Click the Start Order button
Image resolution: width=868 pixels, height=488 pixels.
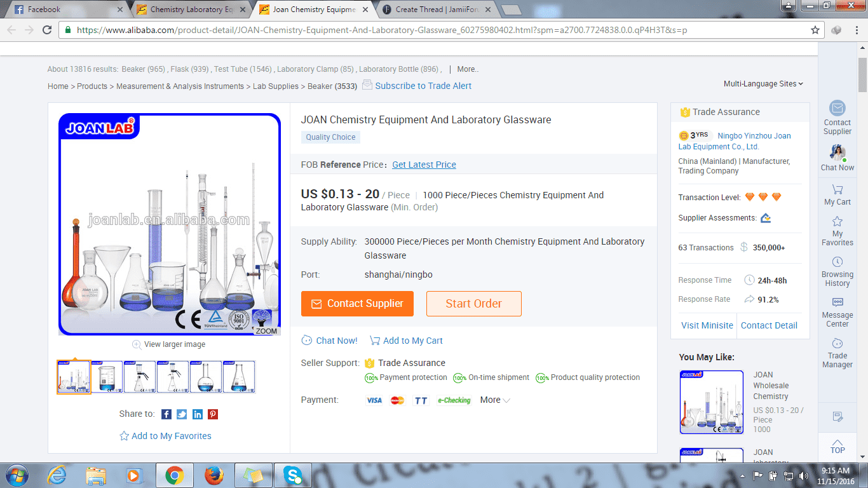(x=474, y=304)
